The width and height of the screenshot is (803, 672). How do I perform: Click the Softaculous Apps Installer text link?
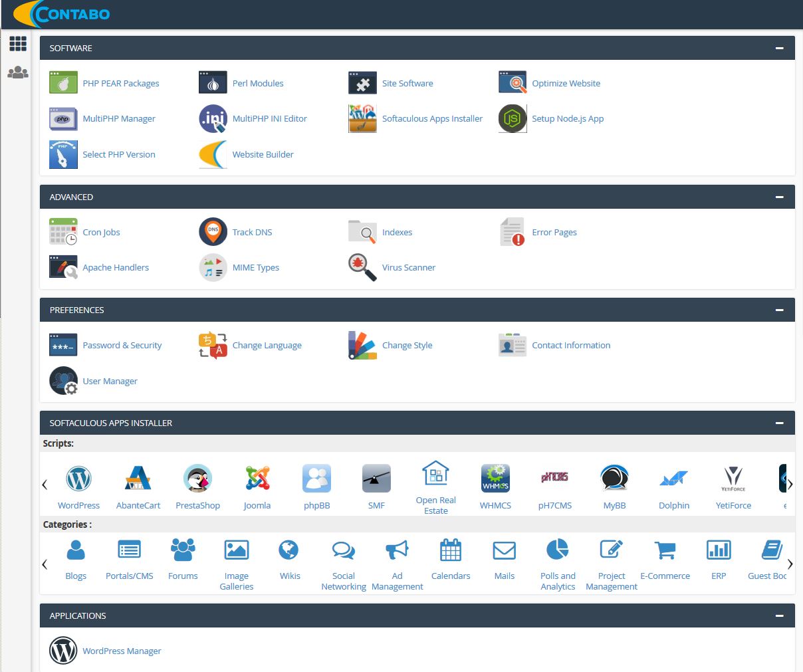coord(432,118)
